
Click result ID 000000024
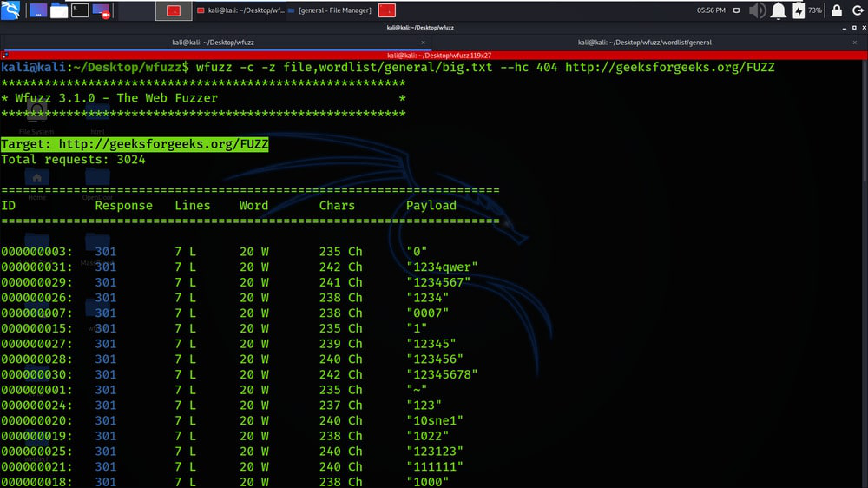(x=36, y=406)
